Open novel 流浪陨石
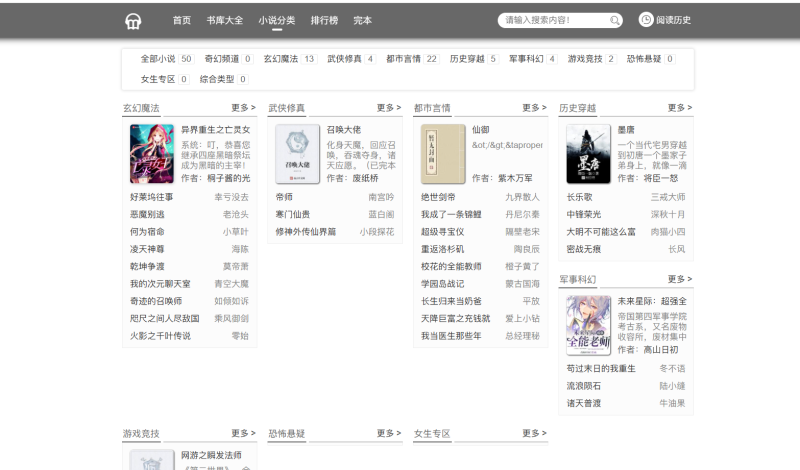The image size is (800, 470). pyautogui.click(x=584, y=386)
